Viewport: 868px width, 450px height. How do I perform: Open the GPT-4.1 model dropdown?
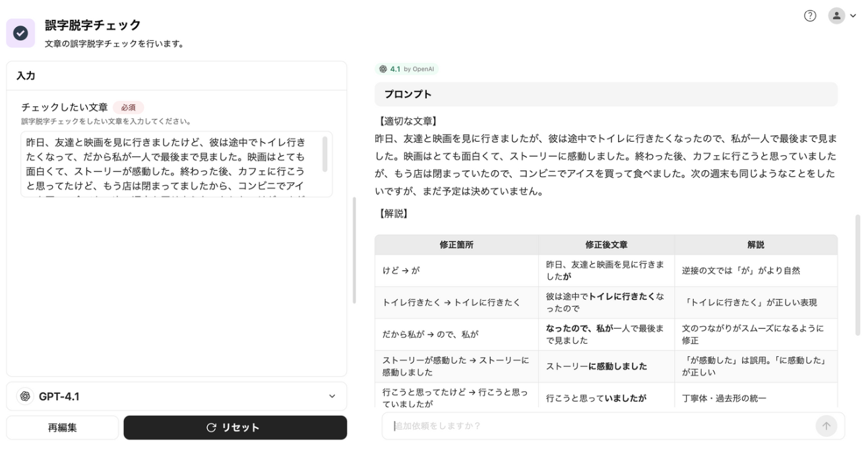tap(177, 396)
